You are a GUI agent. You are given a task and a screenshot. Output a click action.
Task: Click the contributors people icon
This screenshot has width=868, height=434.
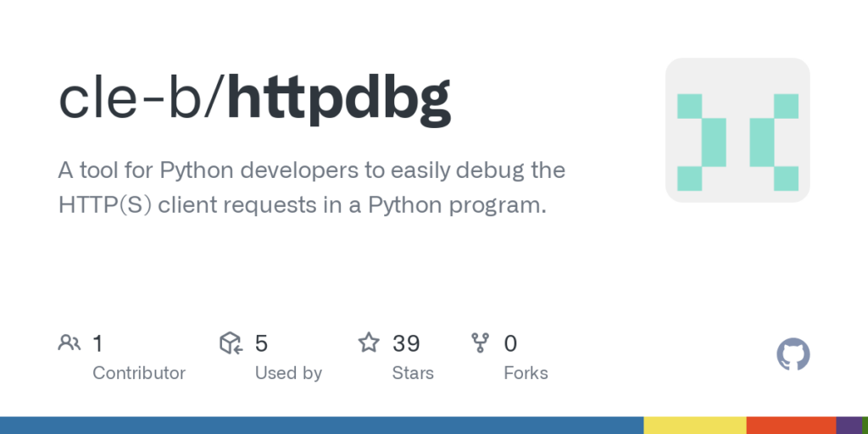pyautogui.click(x=70, y=343)
